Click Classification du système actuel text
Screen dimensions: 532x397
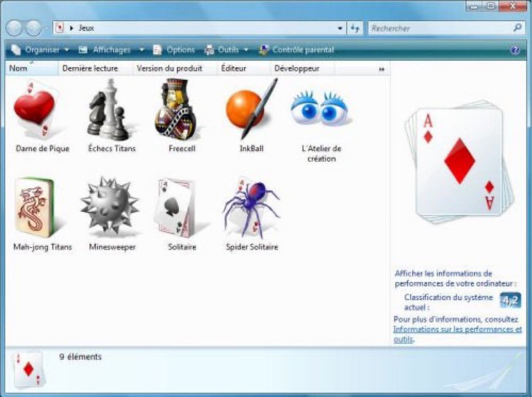pos(448,302)
